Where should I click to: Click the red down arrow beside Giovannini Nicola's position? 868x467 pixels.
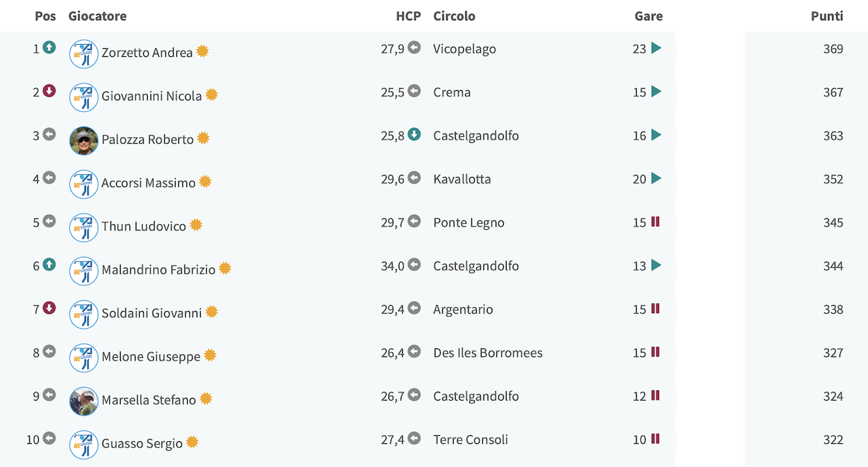click(x=49, y=91)
